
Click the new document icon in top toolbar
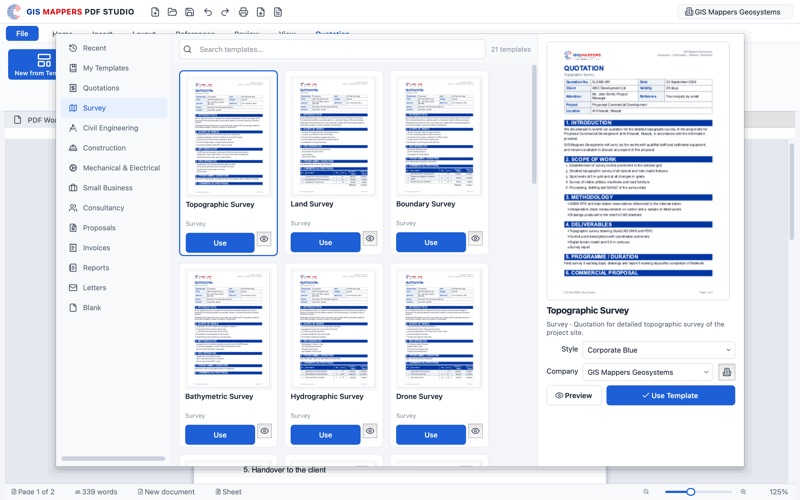pyautogui.click(x=155, y=12)
